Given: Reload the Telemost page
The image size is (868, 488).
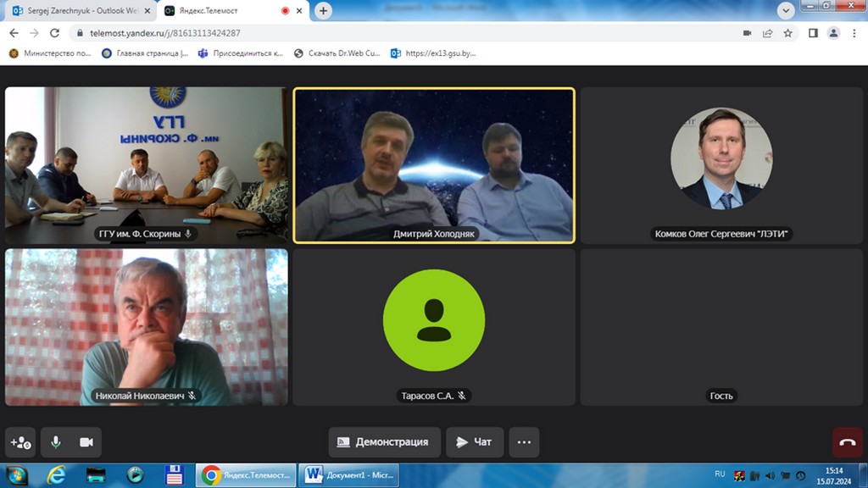Looking at the screenshot, I should 55,33.
